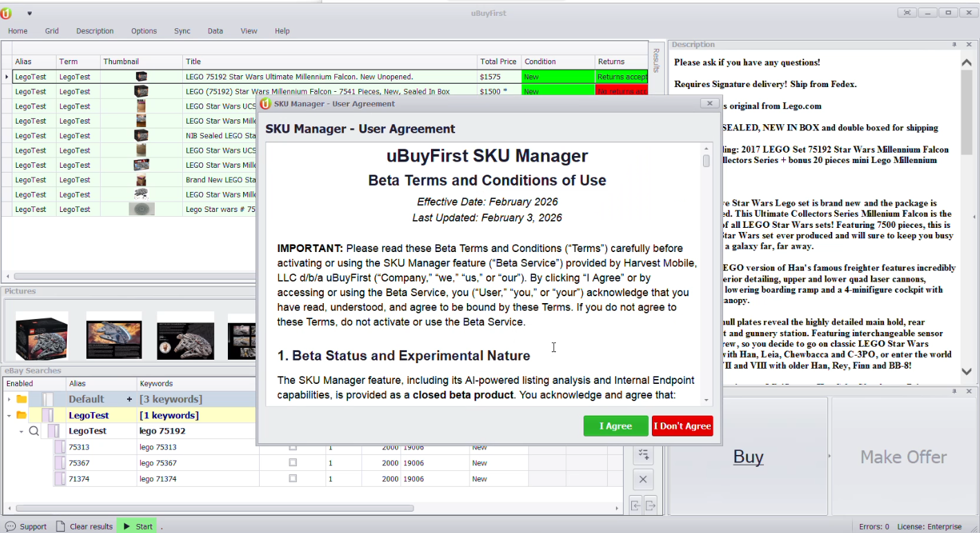Click the folder icon in the LegoTest row
The height and width of the screenshot is (533, 980).
tap(21, 416)
